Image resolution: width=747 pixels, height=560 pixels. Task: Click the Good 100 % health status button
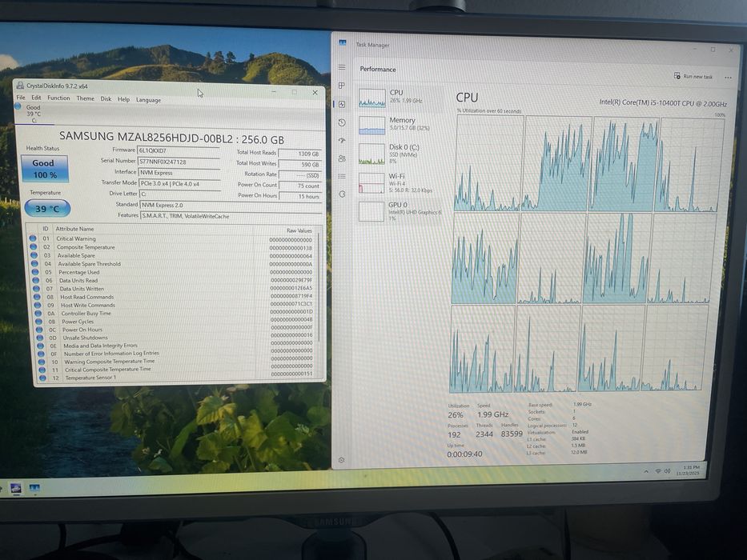[x=45, y=169]
